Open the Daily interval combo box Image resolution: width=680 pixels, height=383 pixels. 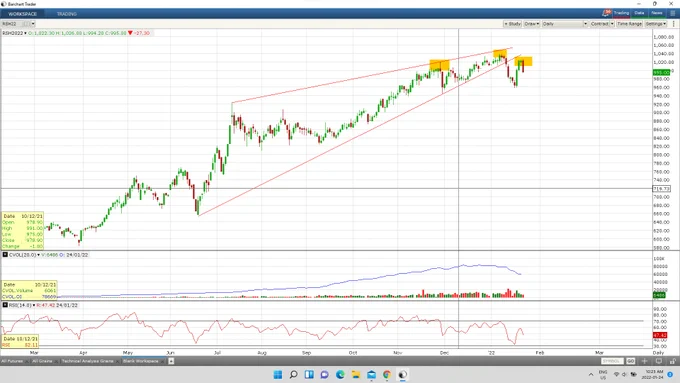tap(565, 24)
